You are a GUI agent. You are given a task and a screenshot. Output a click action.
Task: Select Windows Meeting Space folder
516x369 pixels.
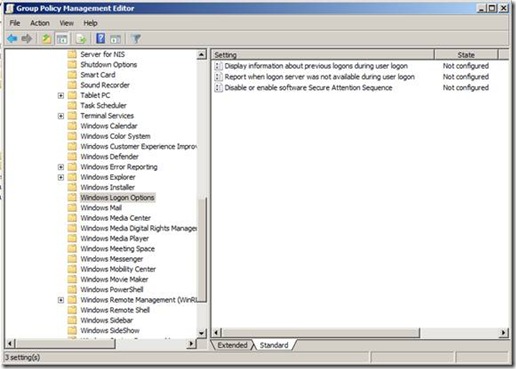pos(118,249)
